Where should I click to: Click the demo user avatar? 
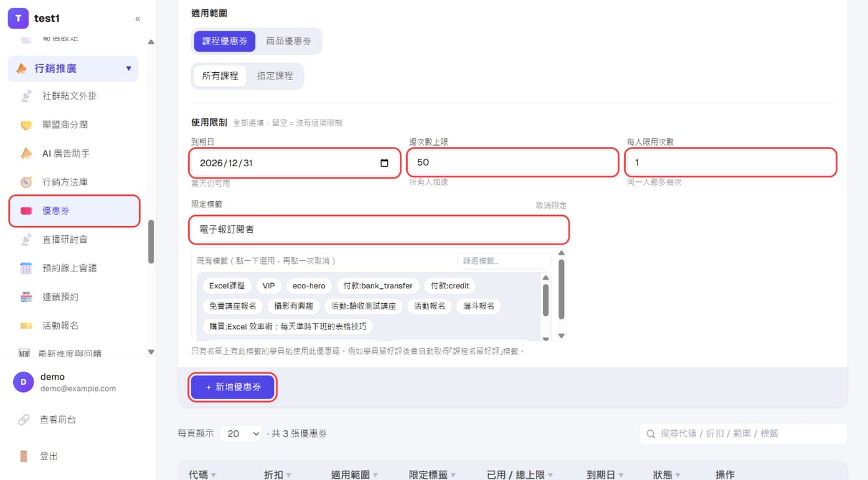[24, 382]
